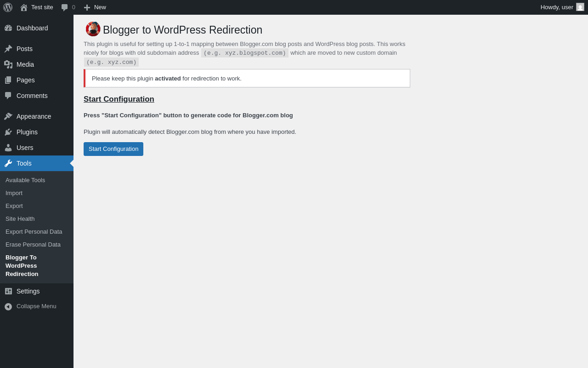Open the Plugins plug icon
Screen dimensions: 588x368
(8, 132)
